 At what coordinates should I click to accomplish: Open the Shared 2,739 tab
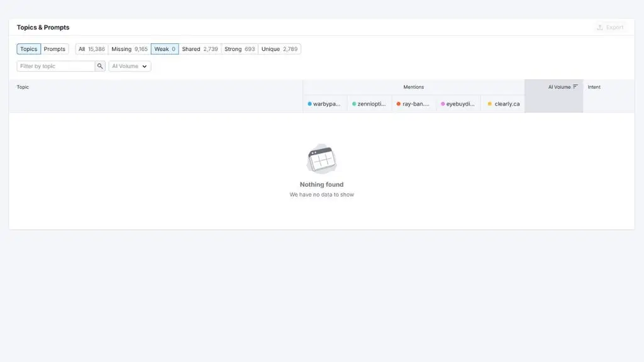click(200, 49)
